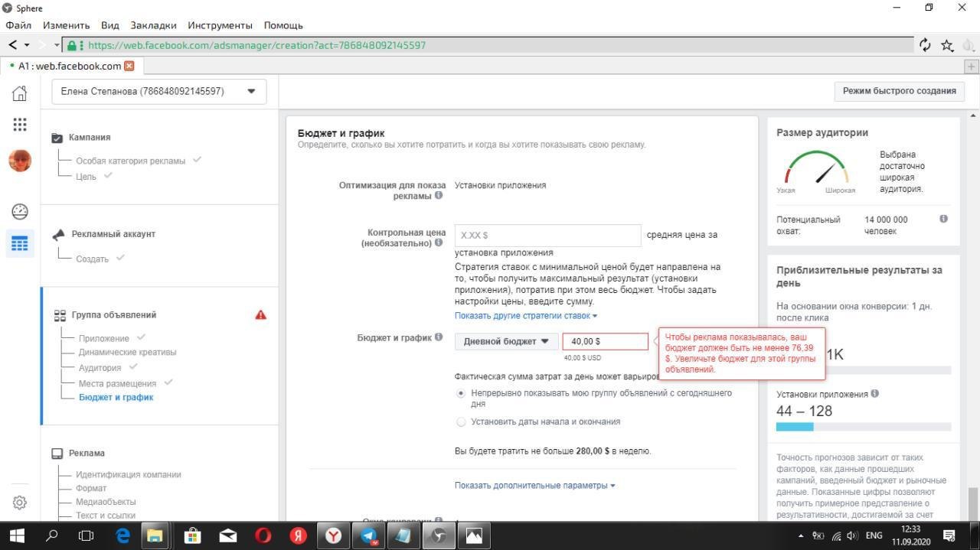The image size is (980, 550).
Task: Click info icon next to Оптимизация для показа рекламы
Action: click(x=439, y=195)
